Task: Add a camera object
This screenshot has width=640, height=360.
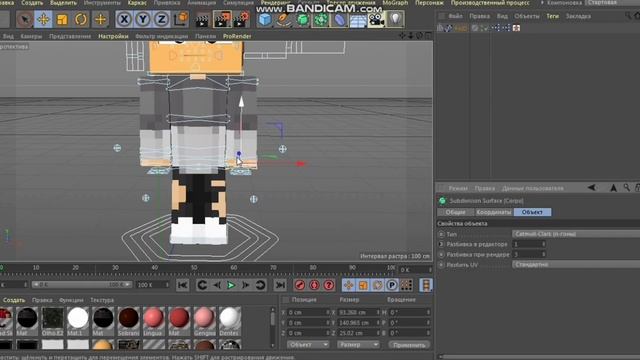Action: (376, 19)
